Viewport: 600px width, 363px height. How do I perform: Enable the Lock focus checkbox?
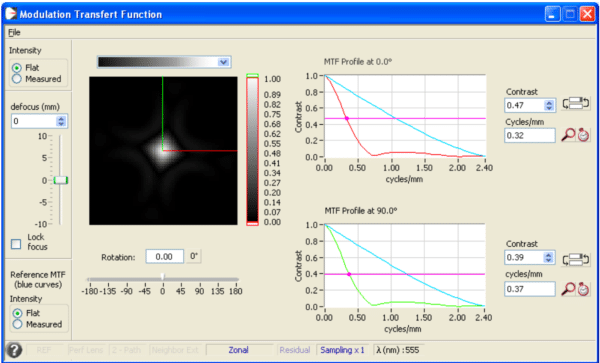tap(16, 244)
